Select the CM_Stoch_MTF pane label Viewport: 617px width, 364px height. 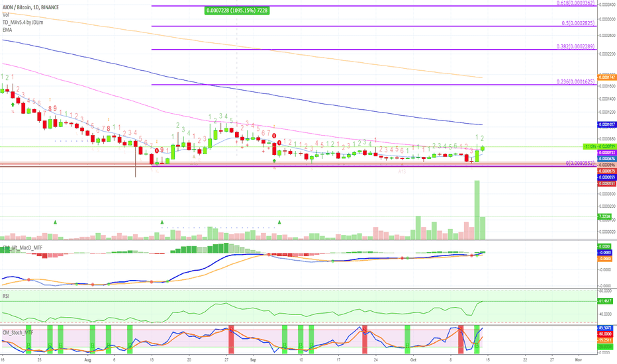[x=18, y=332]
